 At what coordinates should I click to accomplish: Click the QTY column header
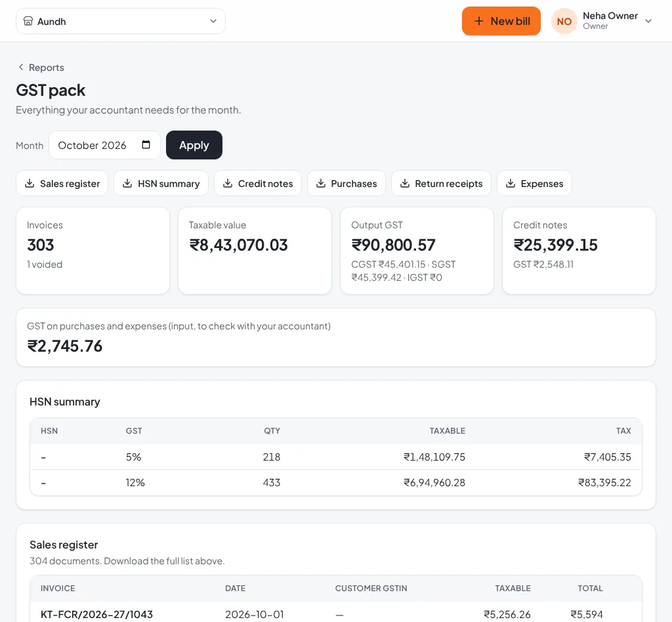click(x=272, y=431)
